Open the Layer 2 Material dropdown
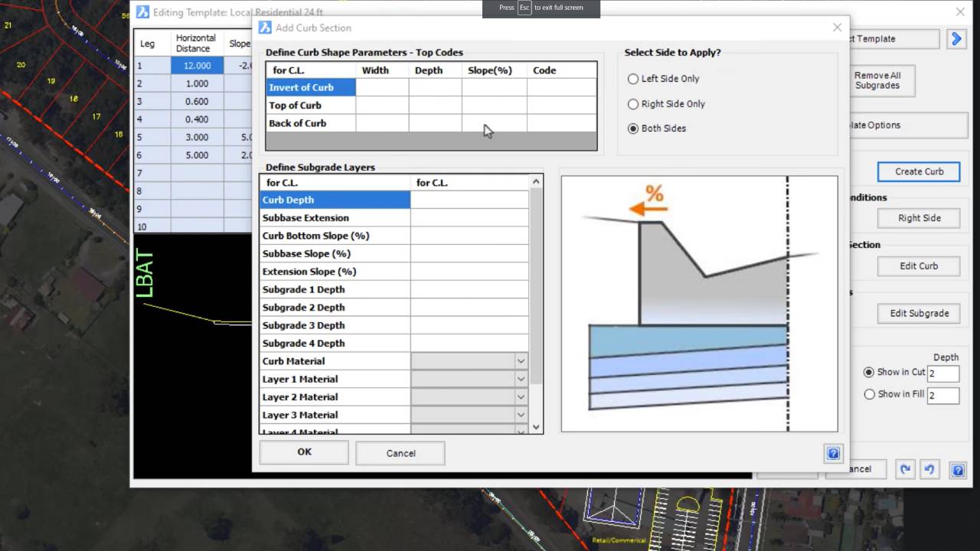Image resolution: width=980 pixels, height=551 pixels. click(521, 397)
